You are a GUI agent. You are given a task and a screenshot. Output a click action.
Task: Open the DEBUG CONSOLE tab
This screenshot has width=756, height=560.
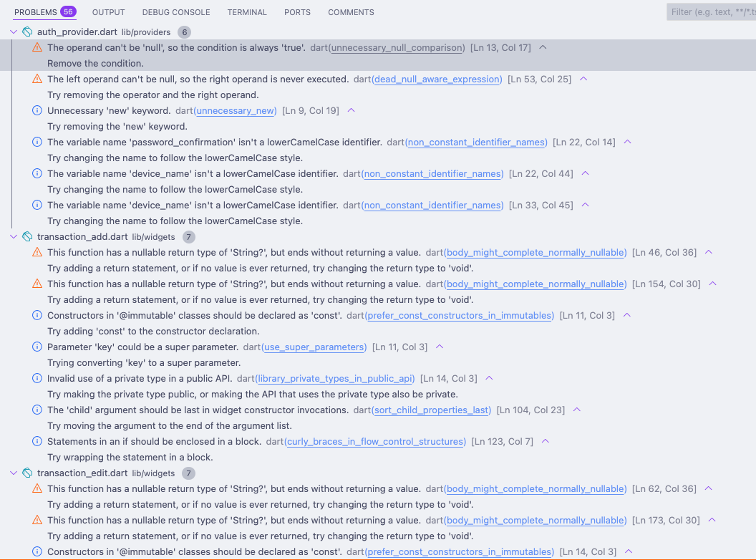point(176,12)
